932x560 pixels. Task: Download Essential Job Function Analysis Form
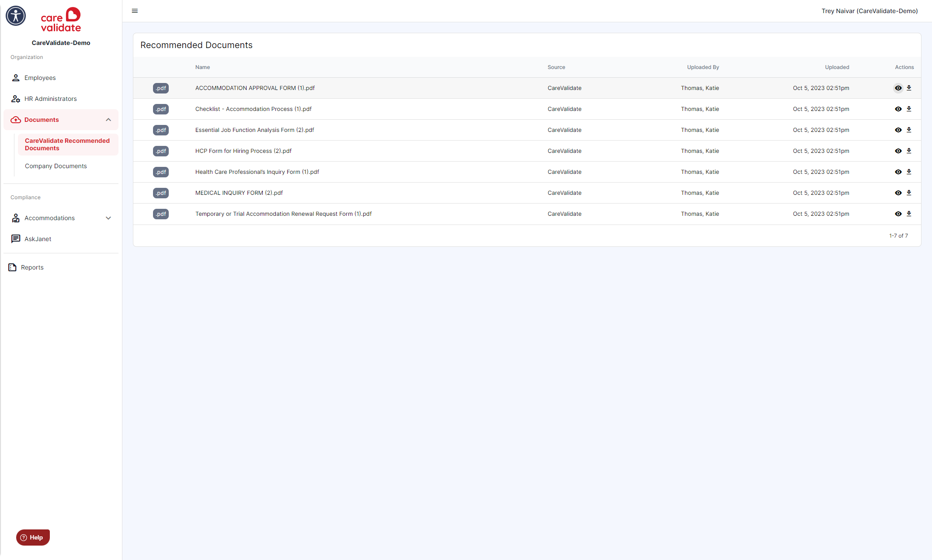pyautogui.click(x=909, y=130)
